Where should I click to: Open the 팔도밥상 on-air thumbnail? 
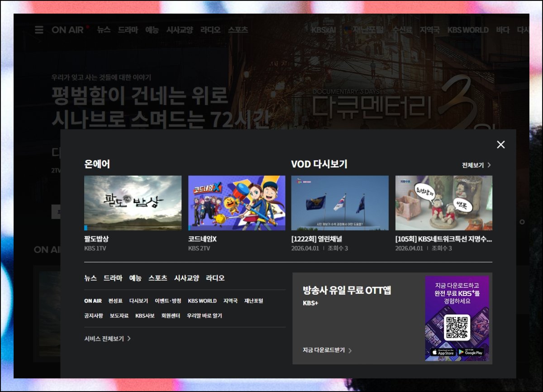click(133, 203)
